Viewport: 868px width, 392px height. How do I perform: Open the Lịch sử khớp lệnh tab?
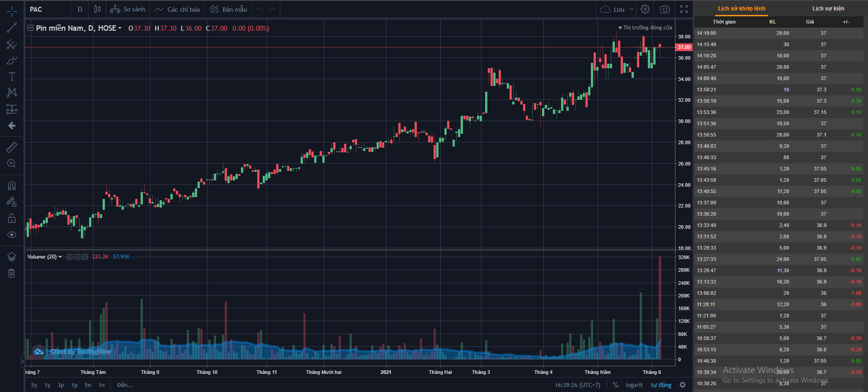pyautogui.click(x=741, y=9)
